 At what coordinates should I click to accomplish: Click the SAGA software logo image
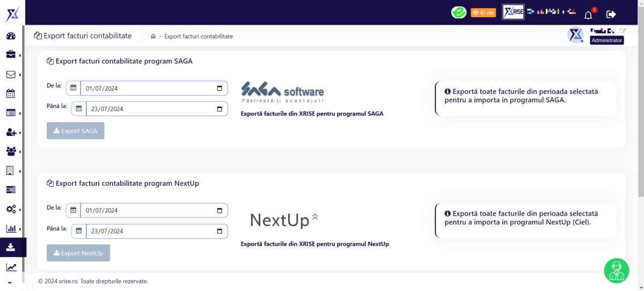282,92
